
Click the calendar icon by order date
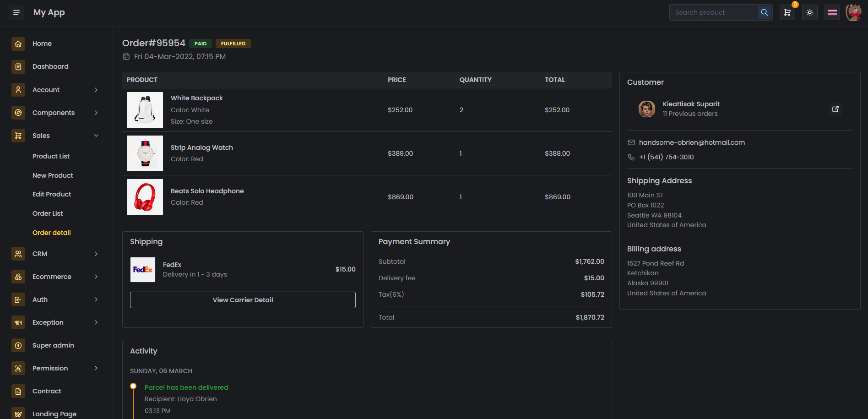(126, 56)
